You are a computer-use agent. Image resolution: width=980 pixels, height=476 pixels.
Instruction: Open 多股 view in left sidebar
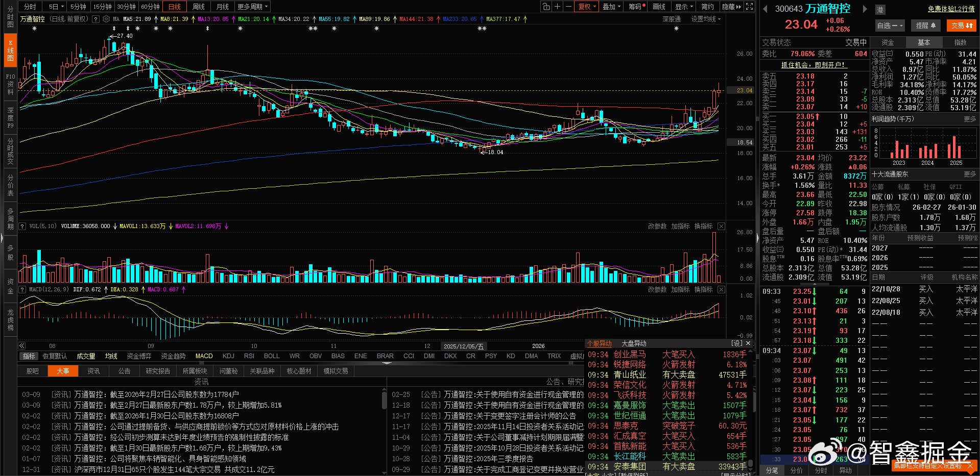tap(10, 253)
